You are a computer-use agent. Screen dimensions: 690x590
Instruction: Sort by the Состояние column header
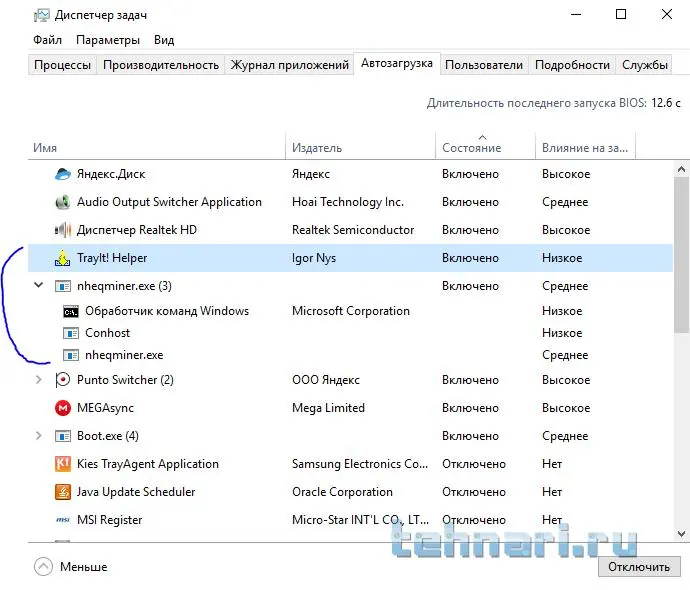(x=471, y=148)
